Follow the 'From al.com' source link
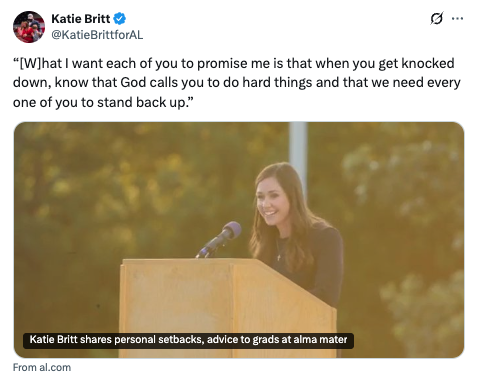Image resolution: width=478 pixels, height=377 pixels. 42,367
